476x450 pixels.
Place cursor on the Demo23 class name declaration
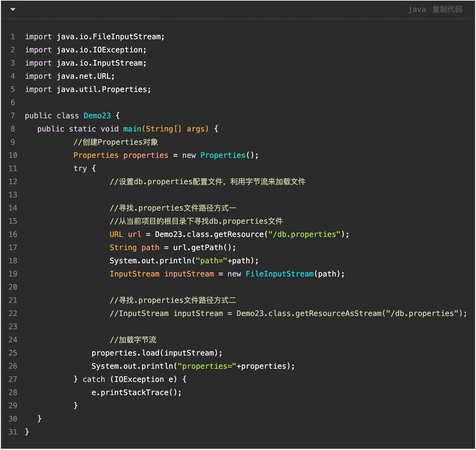tap(97, 116)
